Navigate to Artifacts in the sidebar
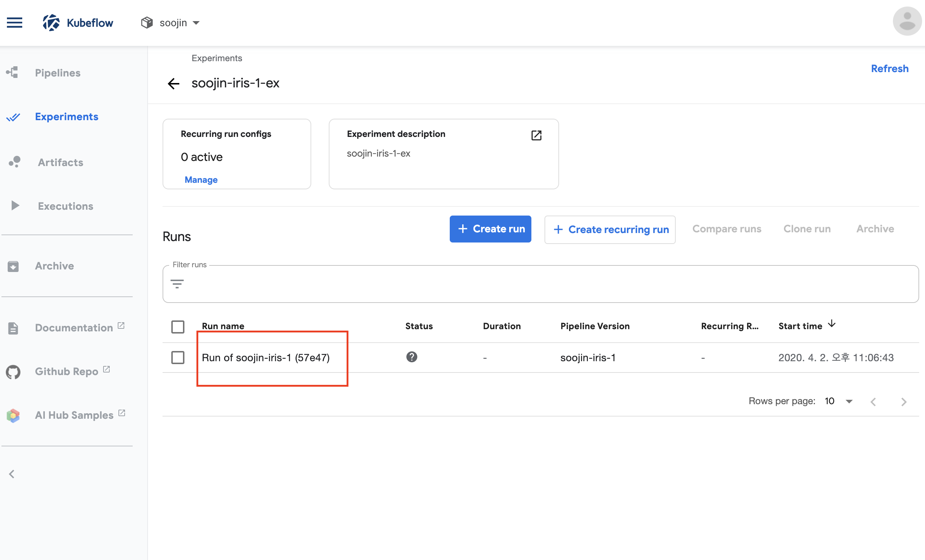This screenshot has width=925, height=560. 61,162
